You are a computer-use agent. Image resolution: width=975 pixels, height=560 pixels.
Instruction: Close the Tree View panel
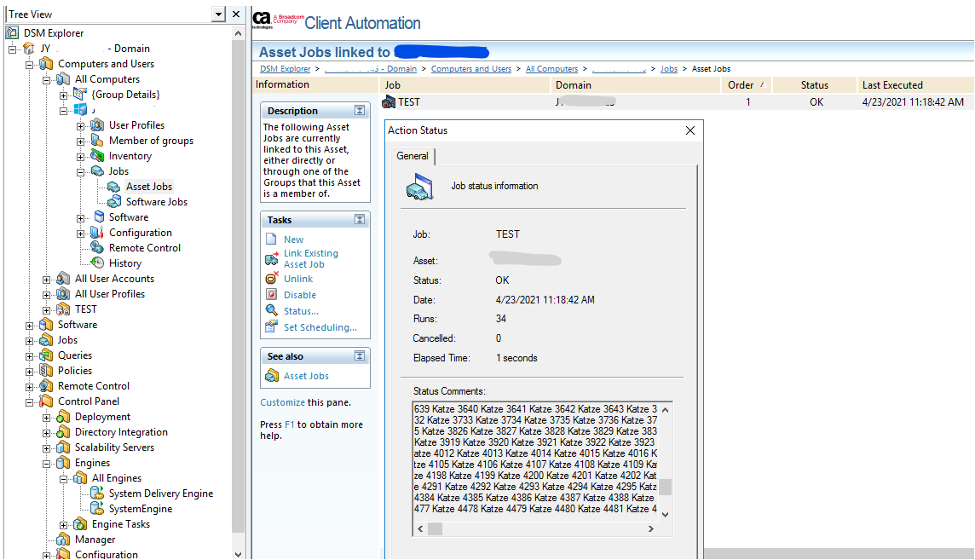coord(236,14)
